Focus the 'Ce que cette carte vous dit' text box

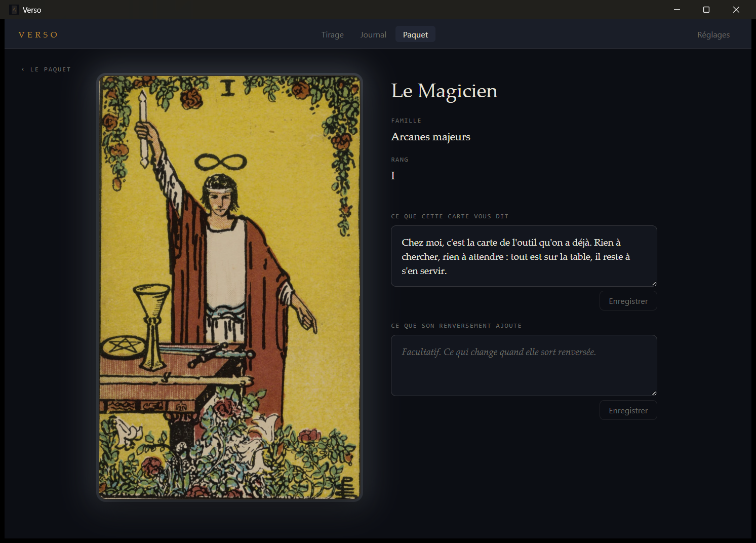point(524,256)
